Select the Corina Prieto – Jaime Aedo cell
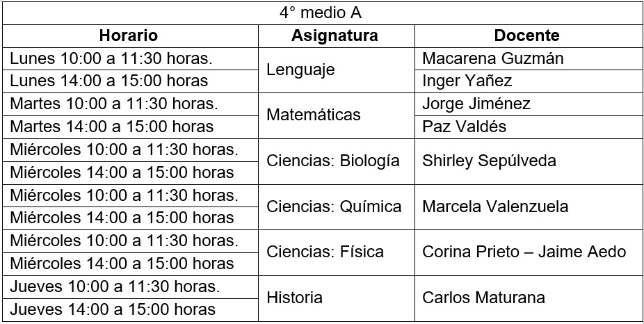Screen dimensions: 644x324 click(x=524, y=252)
